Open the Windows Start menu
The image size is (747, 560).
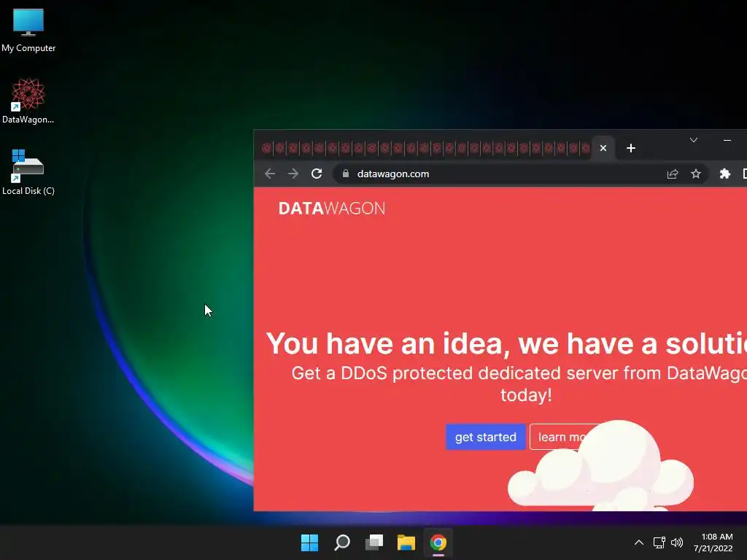point(309,542)
